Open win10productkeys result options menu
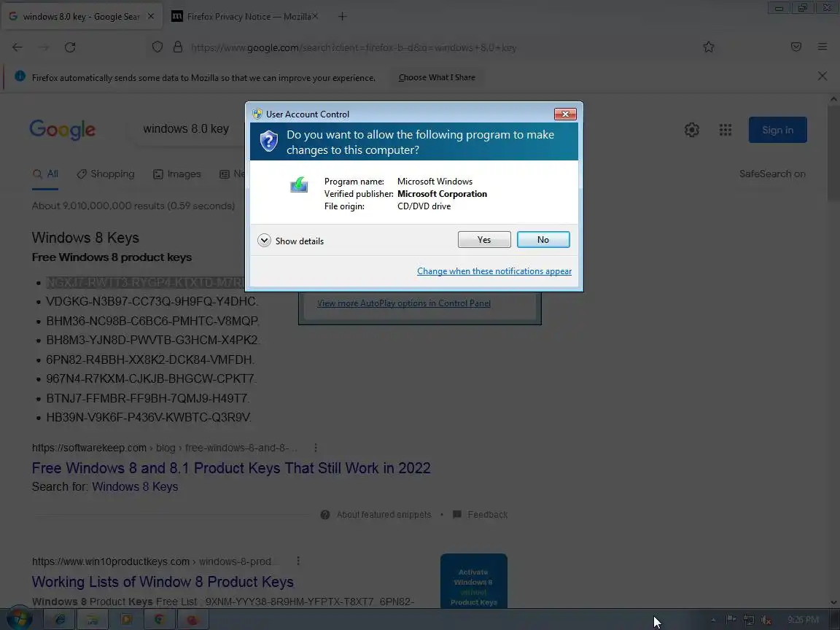 (x=297, y=561)
